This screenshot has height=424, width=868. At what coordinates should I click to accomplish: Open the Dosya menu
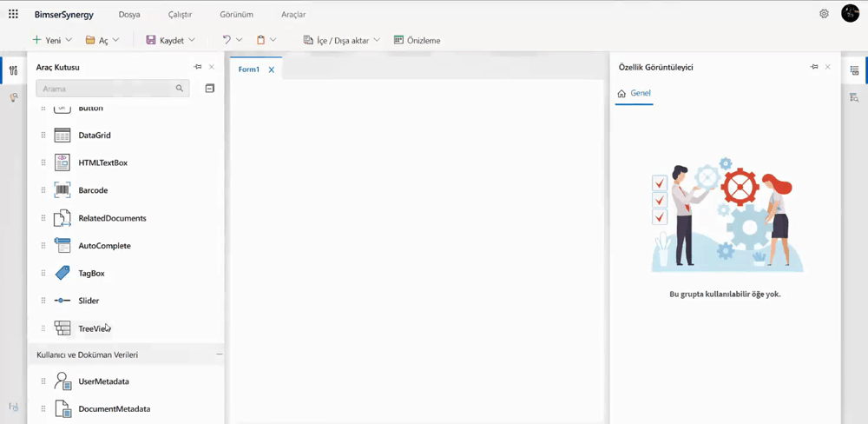[129, 15]
